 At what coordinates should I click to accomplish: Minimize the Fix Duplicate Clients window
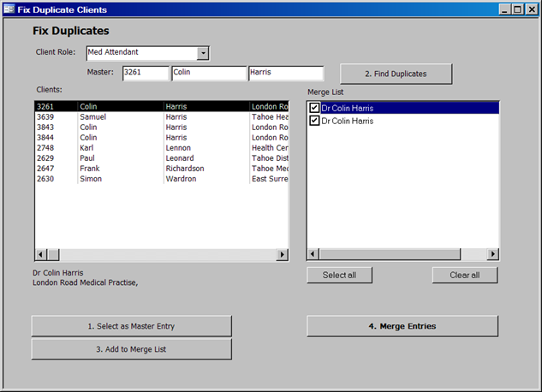click(x=504, y=9)
